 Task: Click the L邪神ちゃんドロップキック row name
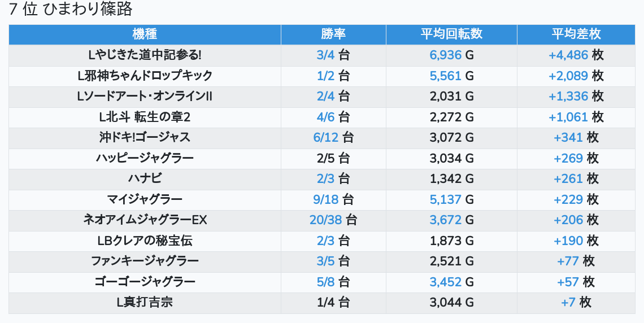[145, 76]
